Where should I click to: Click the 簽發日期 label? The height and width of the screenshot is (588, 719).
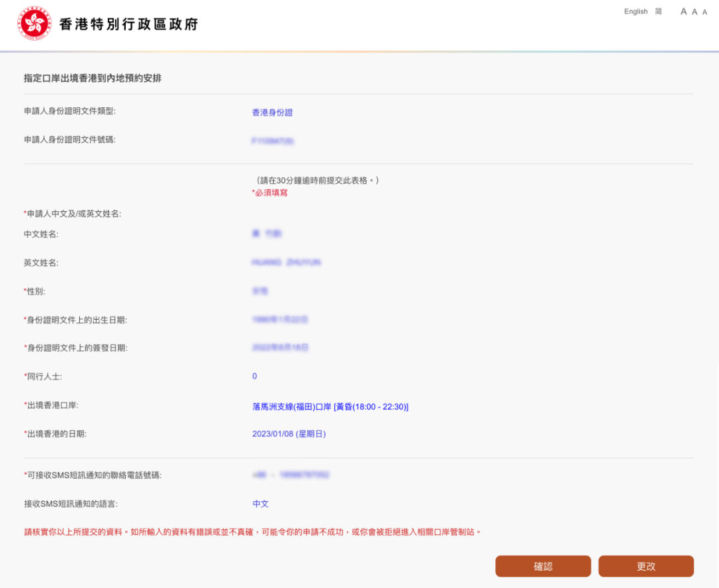pos(76,348)
